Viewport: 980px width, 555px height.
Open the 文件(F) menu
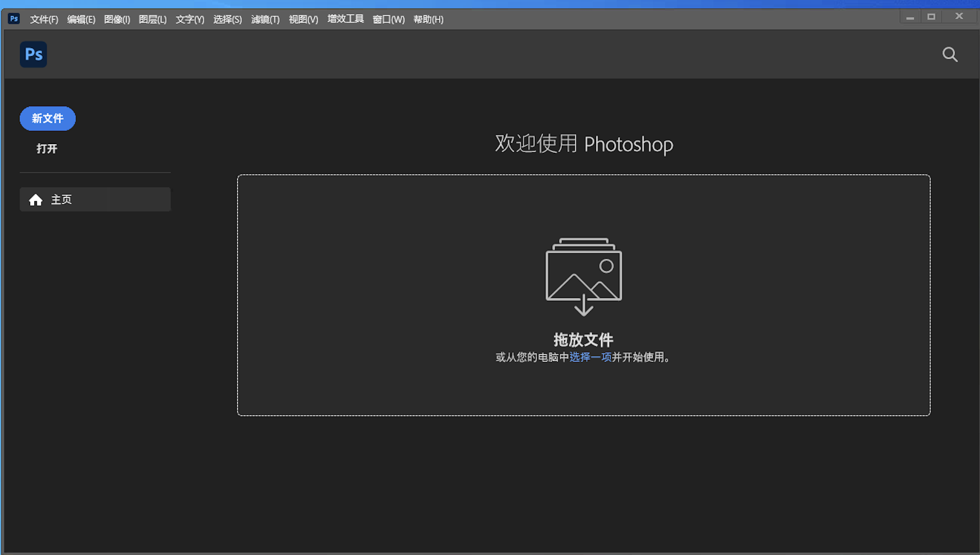click(x=43, y=19)
